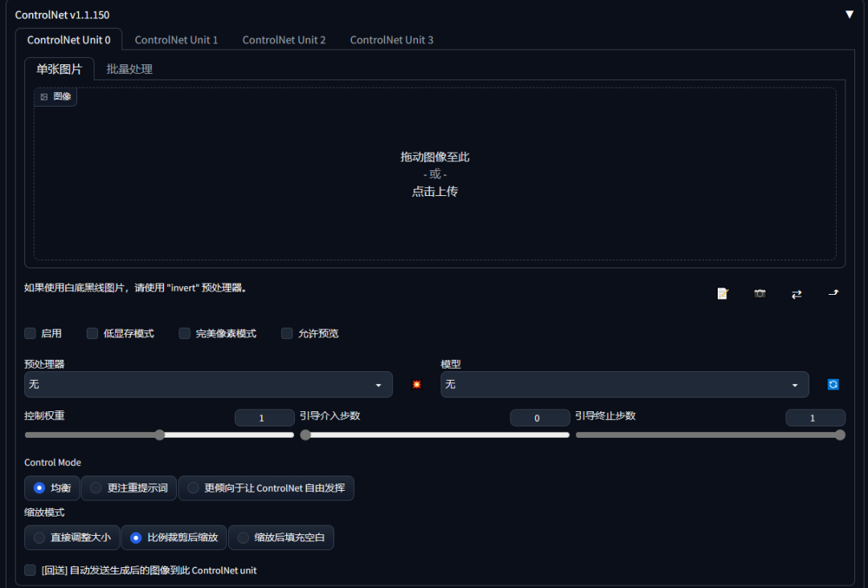Viewport: 868px width, 588px height.
Task: Select 缩放后填充空白 resize mode
Action: pyautogui.click(x=281, y=537)
